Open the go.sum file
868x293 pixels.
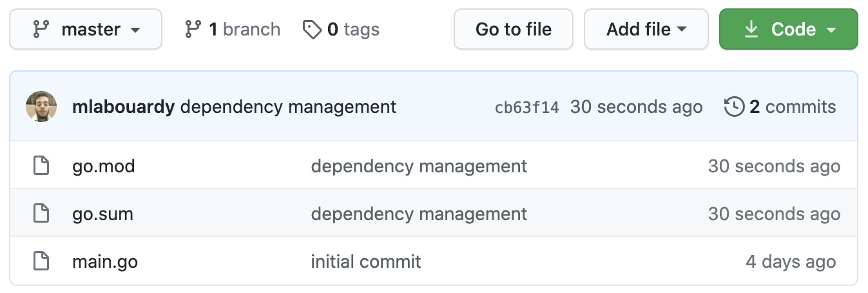(x=103, y=214)
